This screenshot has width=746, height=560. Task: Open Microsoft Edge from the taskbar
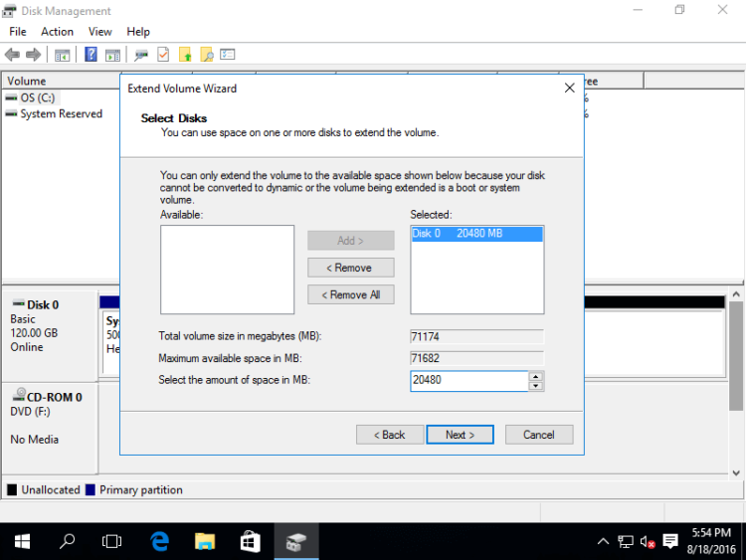159,541
